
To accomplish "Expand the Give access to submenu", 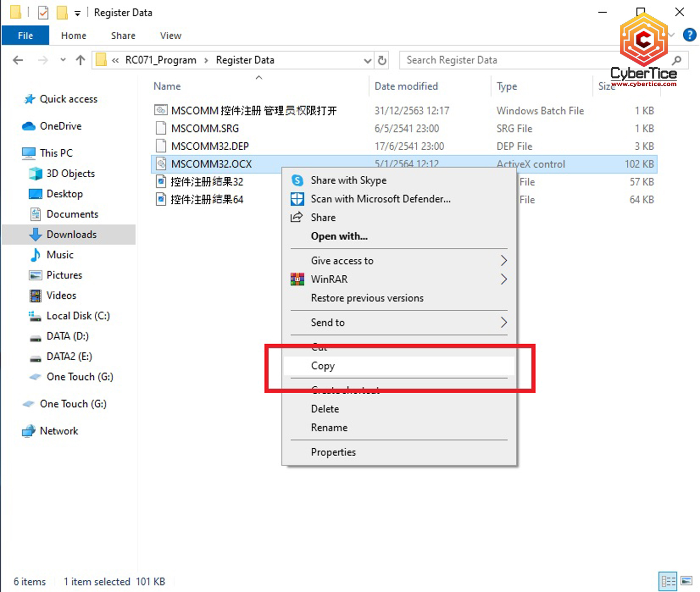I will [x=504, y=261].
